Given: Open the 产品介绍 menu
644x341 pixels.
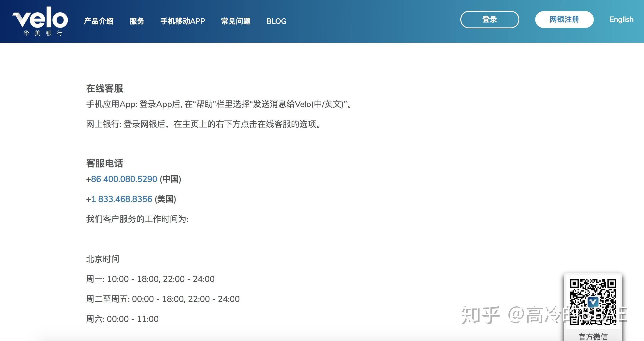Looking at the screenshot, I should 99,21.
